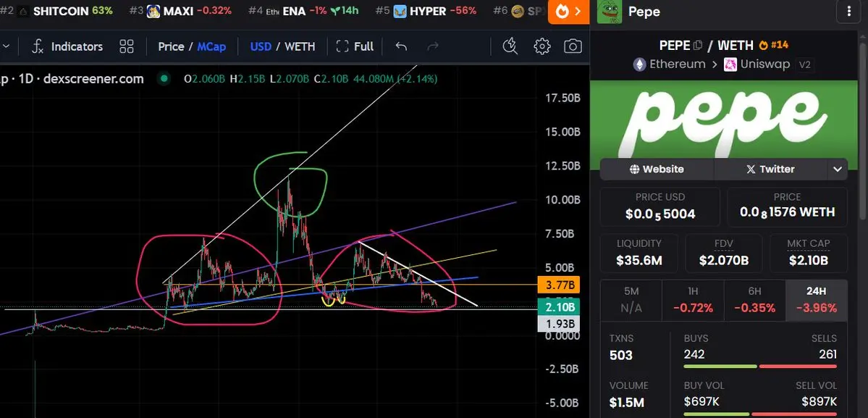Click the 17.50B price axis label
The image size is (868, 418).
coord(562,98)
